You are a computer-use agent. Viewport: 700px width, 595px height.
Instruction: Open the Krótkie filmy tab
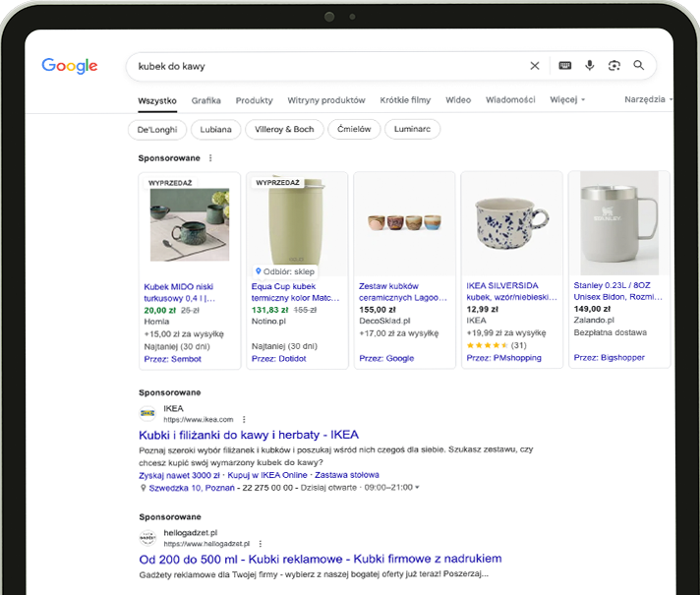pyautogui.click(x=405, y=100)
